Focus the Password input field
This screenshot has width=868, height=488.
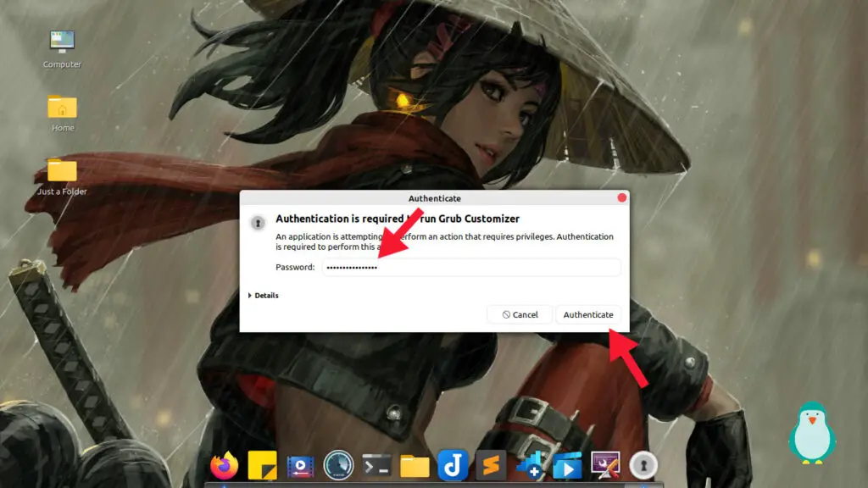click(471, 267)
